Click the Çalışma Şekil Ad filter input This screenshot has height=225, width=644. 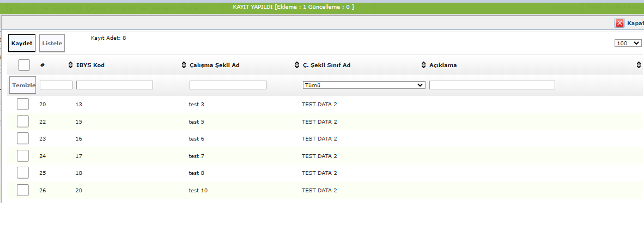point(228,85)
